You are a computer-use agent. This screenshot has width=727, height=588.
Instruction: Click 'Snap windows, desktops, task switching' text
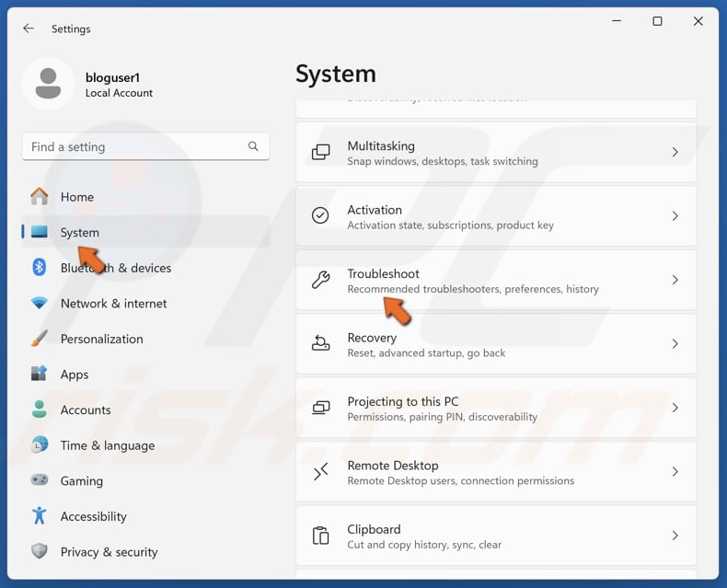click(443, 161)
